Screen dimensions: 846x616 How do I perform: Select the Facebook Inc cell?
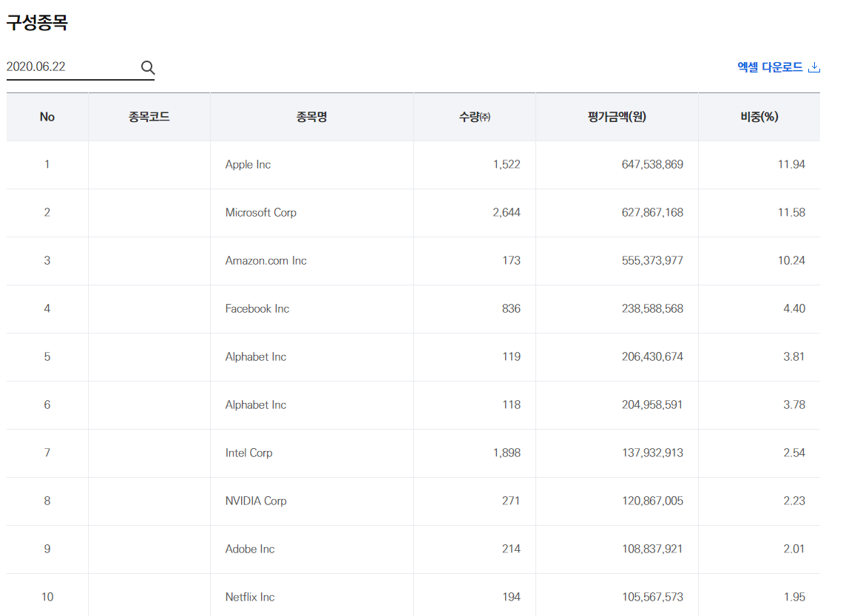257,308
